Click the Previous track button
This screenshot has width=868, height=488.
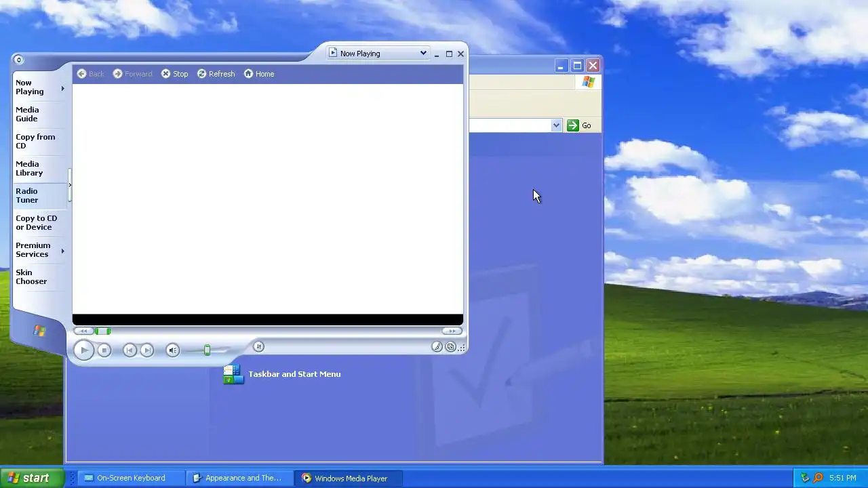click(x=130, y=350)
